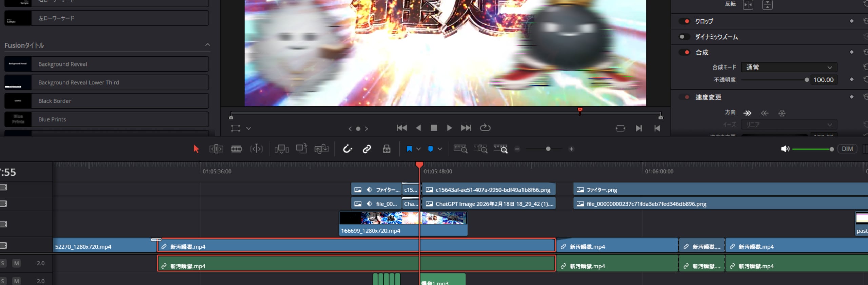Screen dimensions: 868x285
Task: Activate trim edit mode tool
Action: [216, 149]
